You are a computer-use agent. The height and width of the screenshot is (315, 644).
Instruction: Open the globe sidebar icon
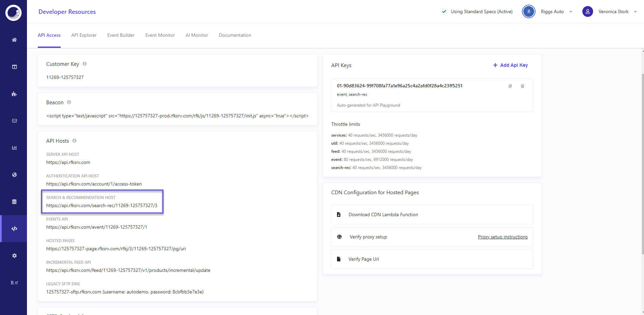(14, 175)
